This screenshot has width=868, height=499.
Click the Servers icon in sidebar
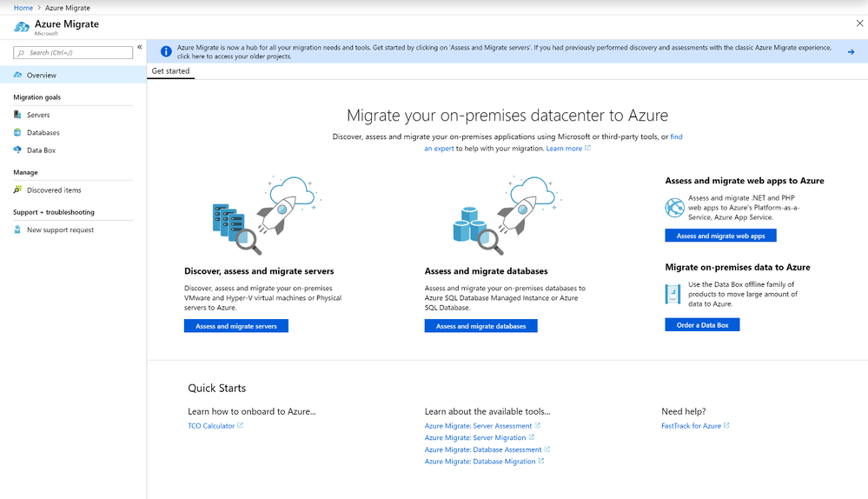(x=17, y=115)
